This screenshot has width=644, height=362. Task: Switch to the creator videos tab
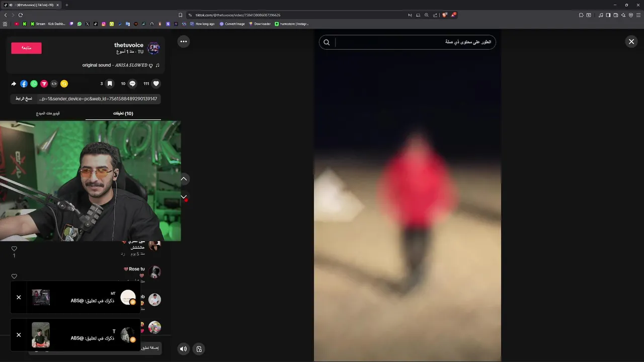(48, 113)
